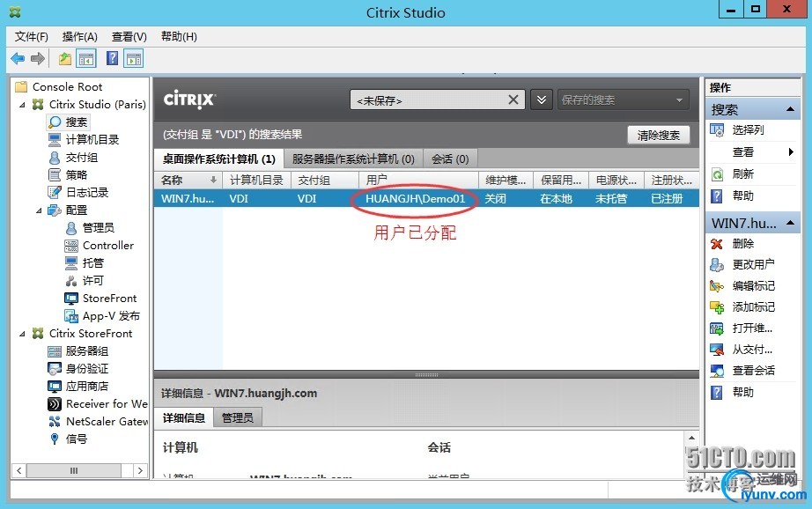
Task: Collapse the 配置 tree node
Action: tap(39, 210)
